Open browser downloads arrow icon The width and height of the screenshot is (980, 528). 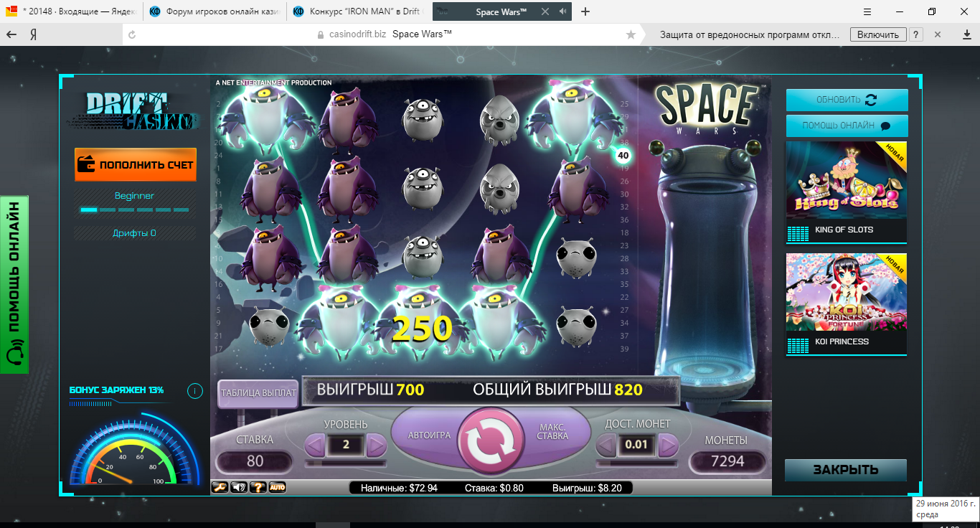[966, 34]
